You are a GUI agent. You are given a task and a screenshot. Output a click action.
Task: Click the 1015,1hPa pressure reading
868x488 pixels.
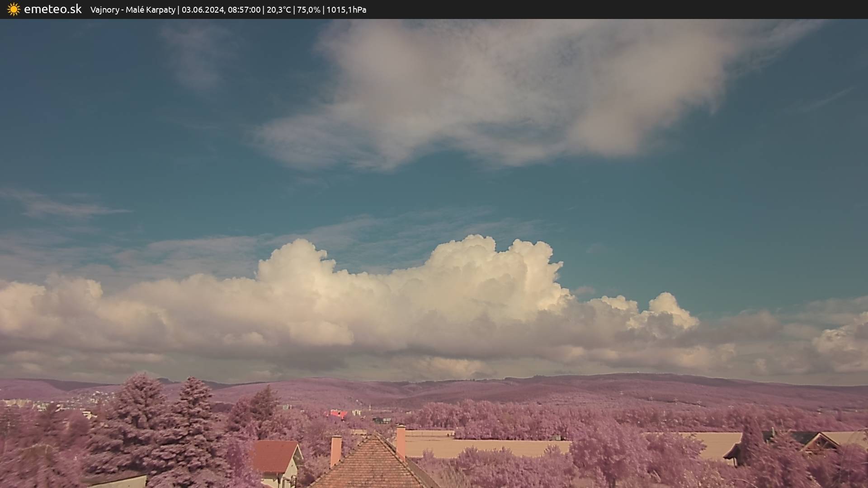coord(346,10)
